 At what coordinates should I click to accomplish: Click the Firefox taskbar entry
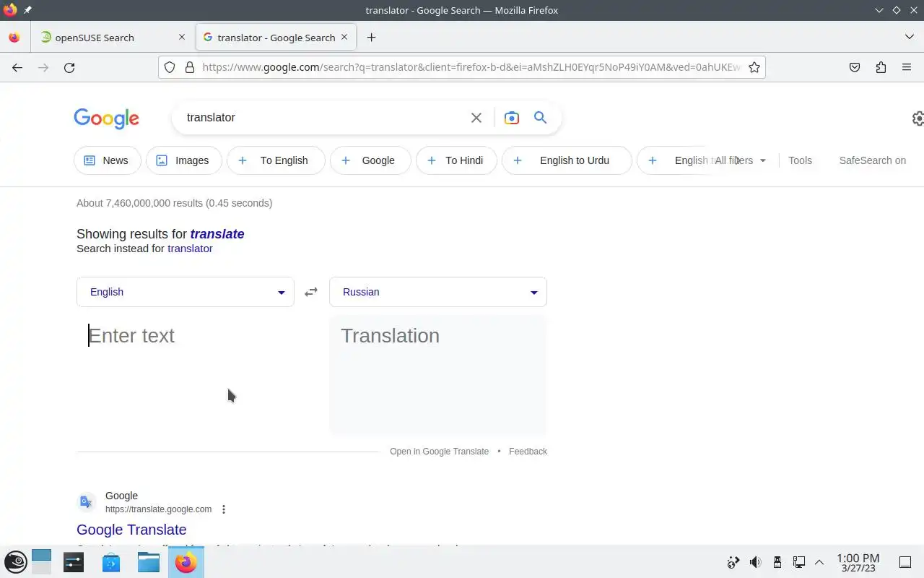point(186,562)
